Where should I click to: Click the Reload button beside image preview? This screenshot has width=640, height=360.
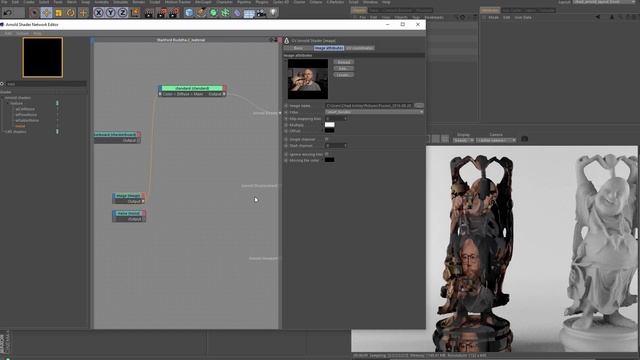click(x=344, y=62)
